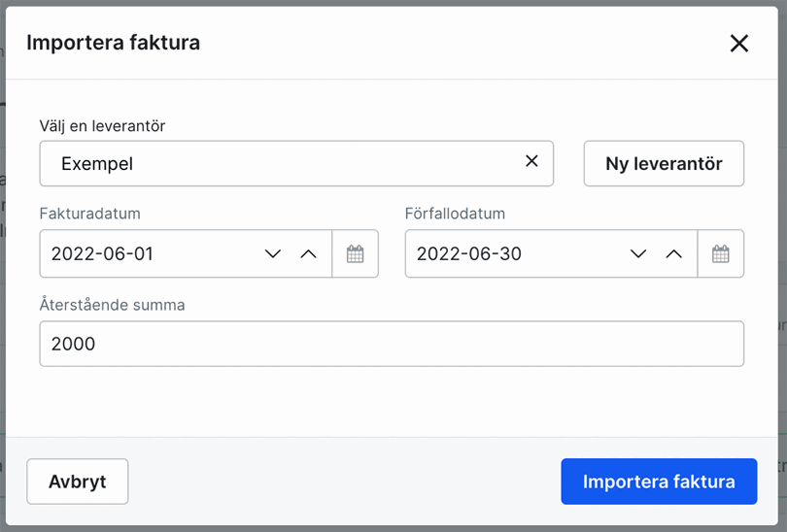787x532 pixels.
Task: Increase Fakturadatum with the up chevron
Action: click(x=309, y=254)
